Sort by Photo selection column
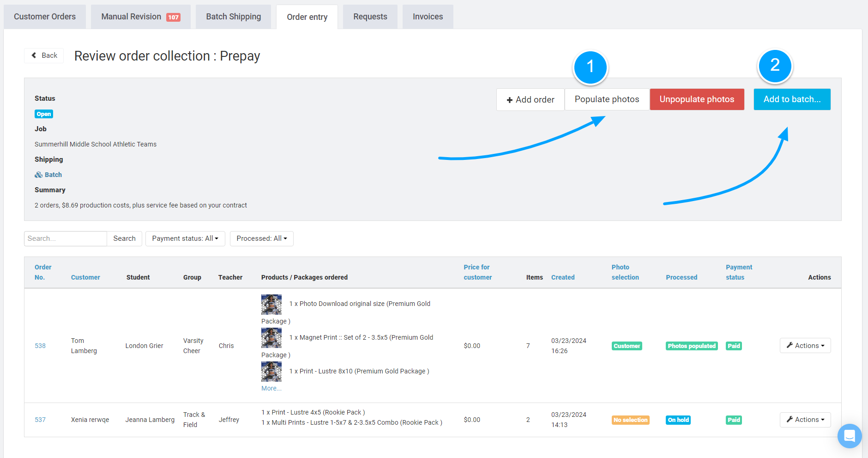 click(x=625, y=272)
